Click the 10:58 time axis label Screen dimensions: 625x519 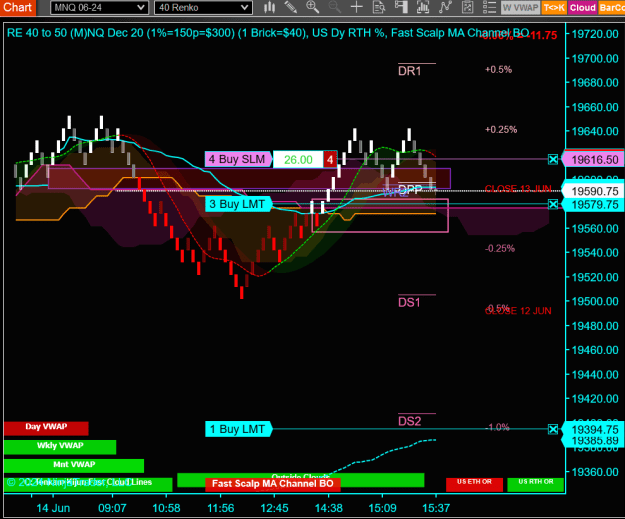167,509
